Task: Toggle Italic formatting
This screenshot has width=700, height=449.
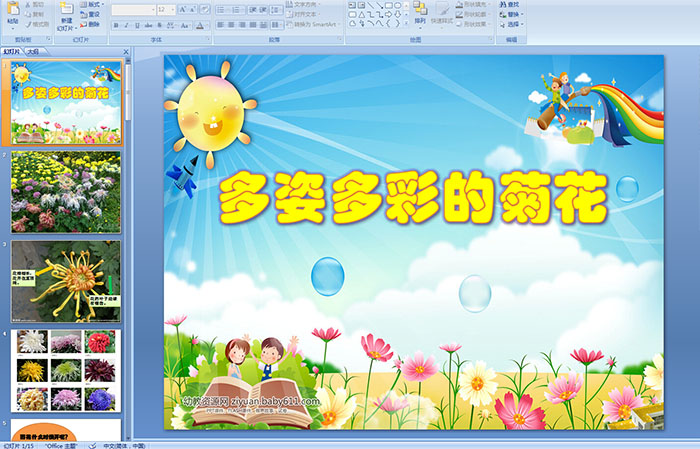Action: pos(124,26)
